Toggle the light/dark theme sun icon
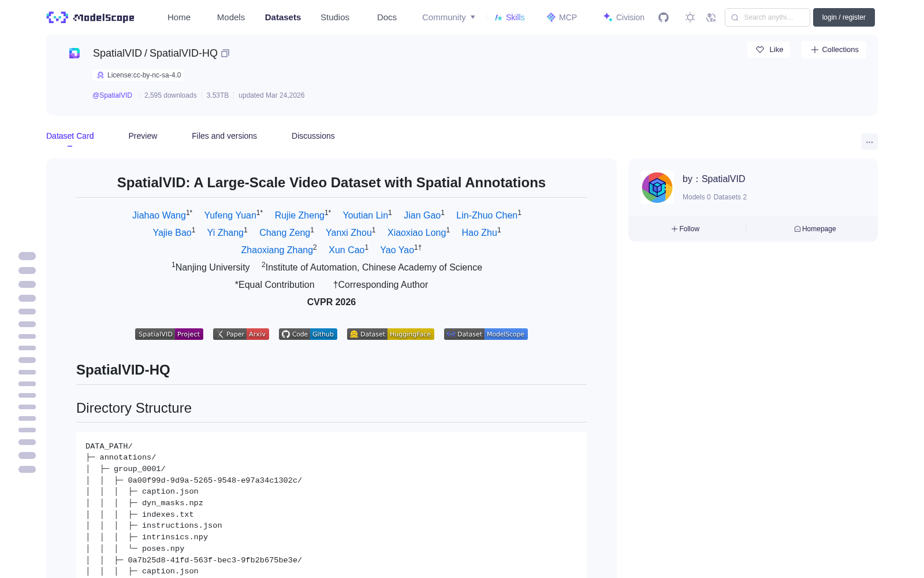This screenshot has width=924, height=578. click(x=690, y=17)
